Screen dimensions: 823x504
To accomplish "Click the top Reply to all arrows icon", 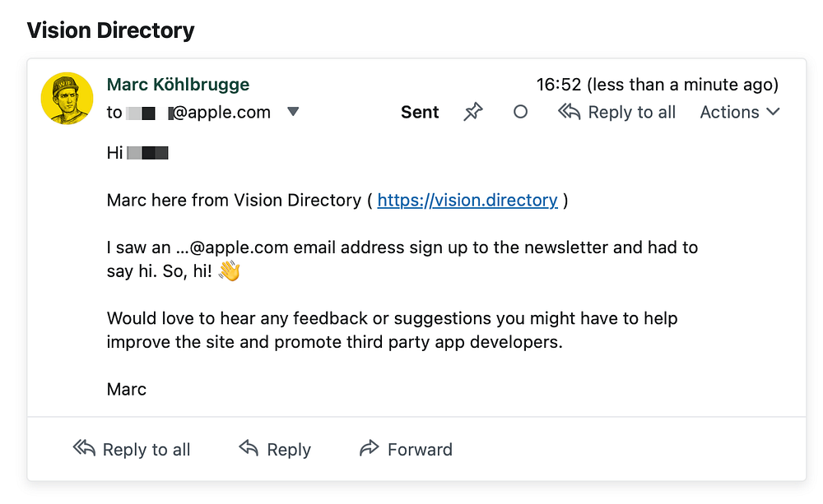I will (x=570, y=112).
